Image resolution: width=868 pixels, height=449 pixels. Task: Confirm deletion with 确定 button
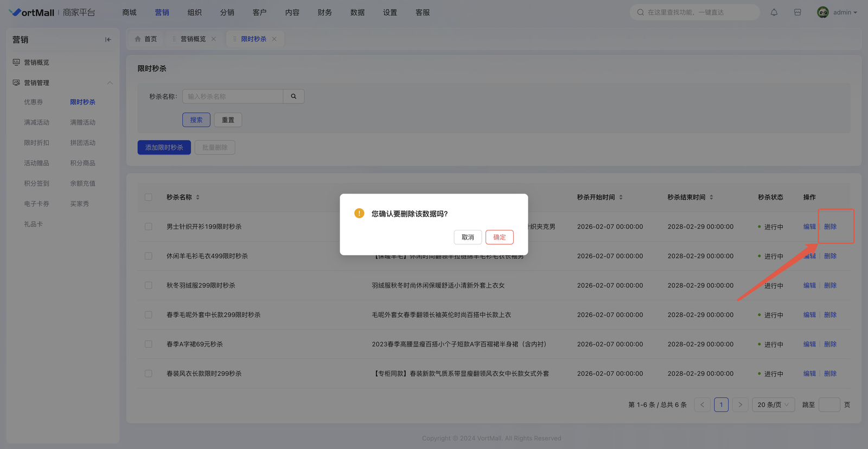(x=499, y=238)
